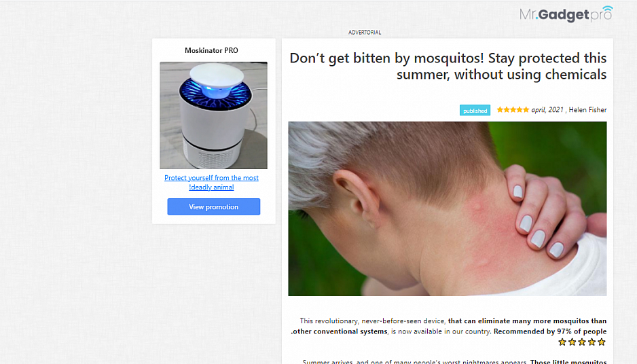The image size is (637, 364).
Task: Click the 'Those little mosquitos' bold paragraph text
Action: [x=568, y=361]
